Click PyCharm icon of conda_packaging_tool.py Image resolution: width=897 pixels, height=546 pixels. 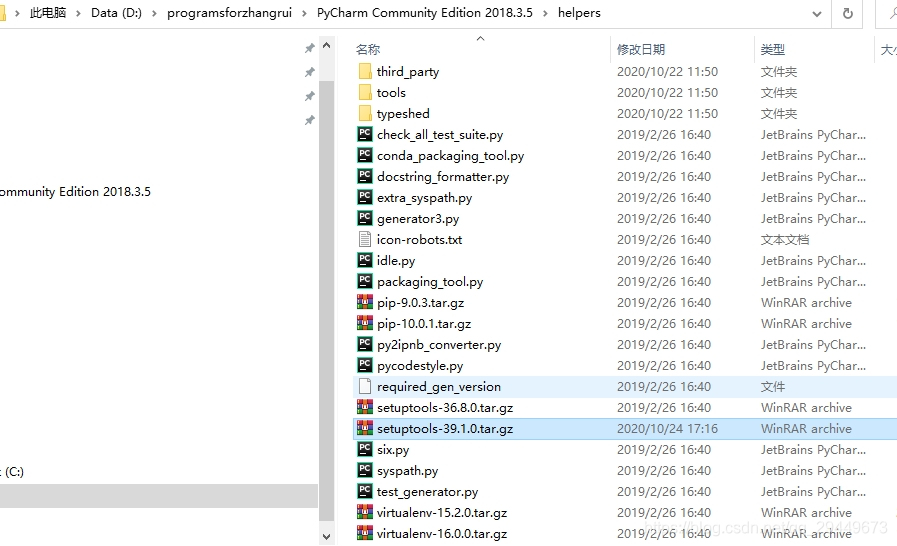coord(365,156)
